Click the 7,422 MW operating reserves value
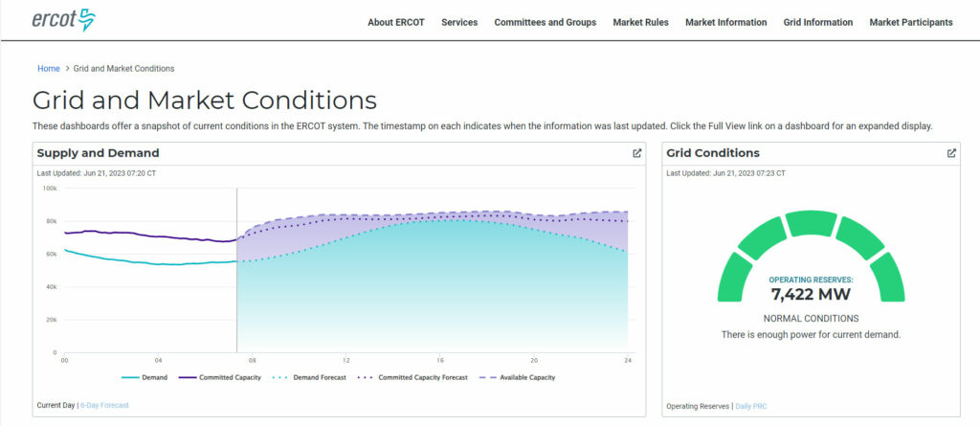Screen dimensions: 980x426 point(811,294)
